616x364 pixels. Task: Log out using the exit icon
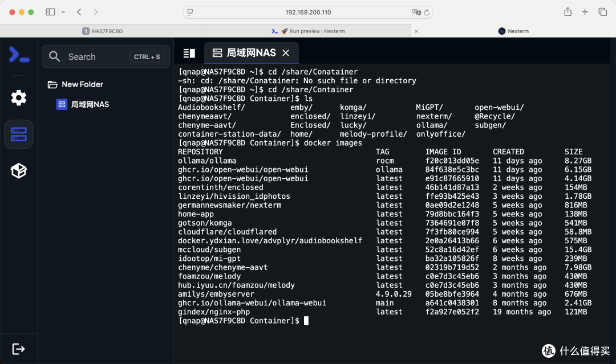18,349
